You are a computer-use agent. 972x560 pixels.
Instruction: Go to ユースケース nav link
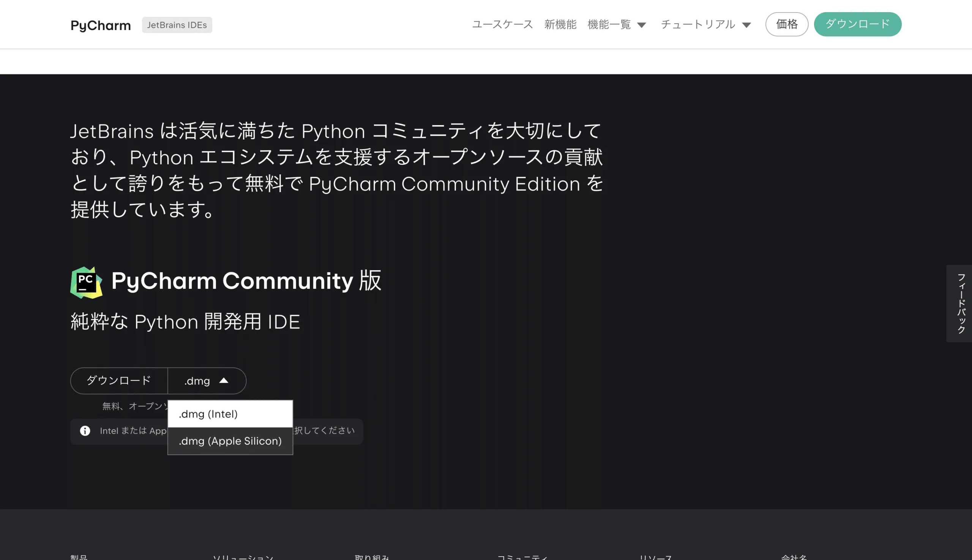point(502,25)
